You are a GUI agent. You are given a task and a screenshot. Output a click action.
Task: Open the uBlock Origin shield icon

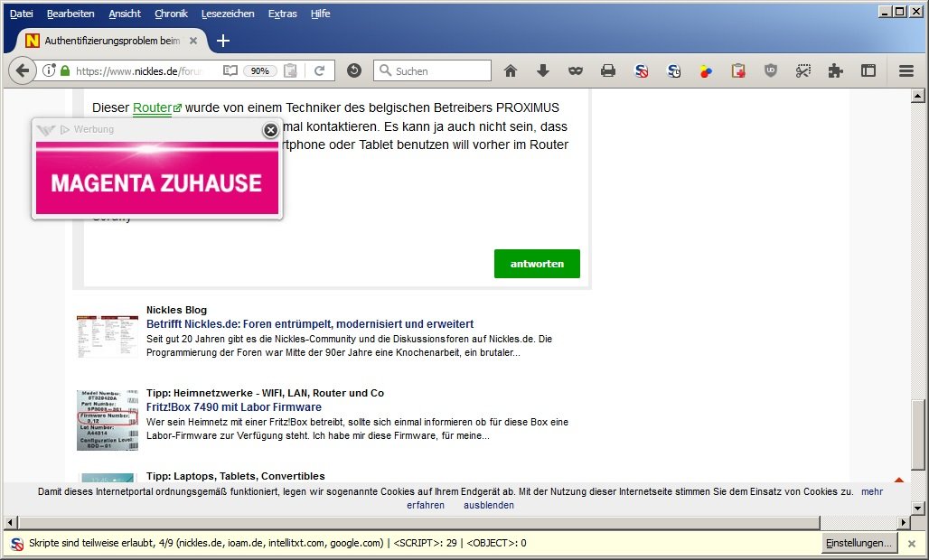point(770,71)
